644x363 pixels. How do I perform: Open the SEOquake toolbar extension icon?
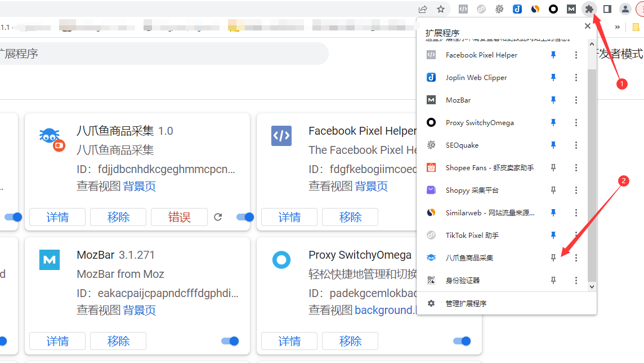click(499, 9)
